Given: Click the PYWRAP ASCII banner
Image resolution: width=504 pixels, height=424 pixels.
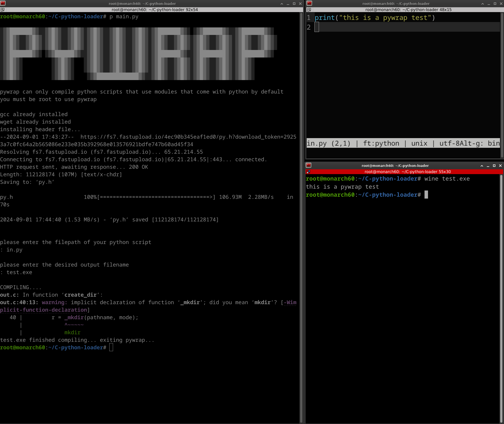Looking at the screenshot, I should coord(139,53).
